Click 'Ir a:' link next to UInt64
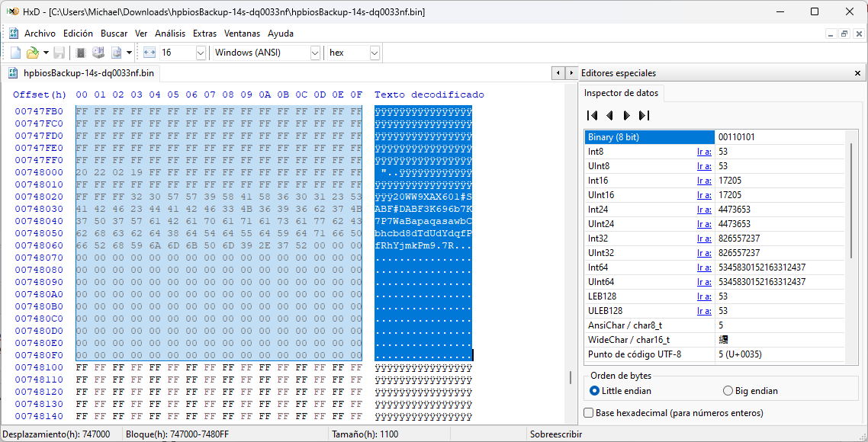The image size is (868, 442). (703, 282)
